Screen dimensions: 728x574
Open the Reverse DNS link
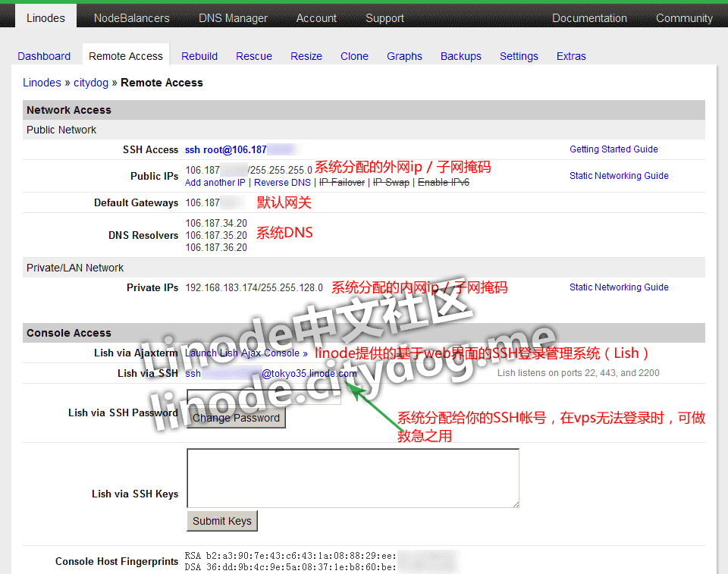[x=282, y=183]
